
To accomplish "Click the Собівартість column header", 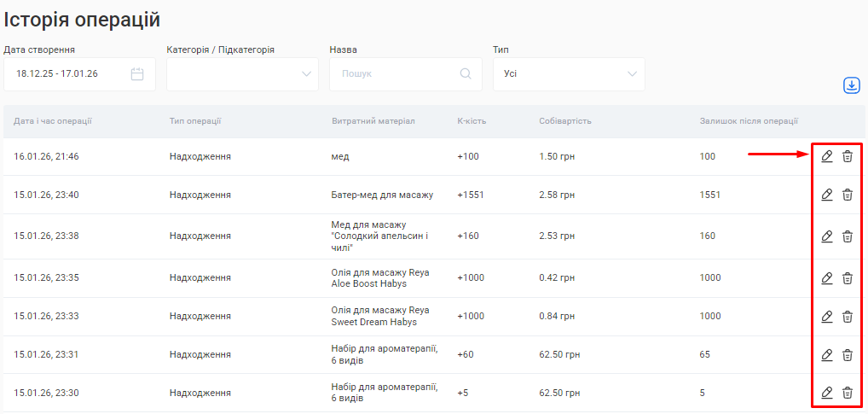I will click(x=565, y=121).
